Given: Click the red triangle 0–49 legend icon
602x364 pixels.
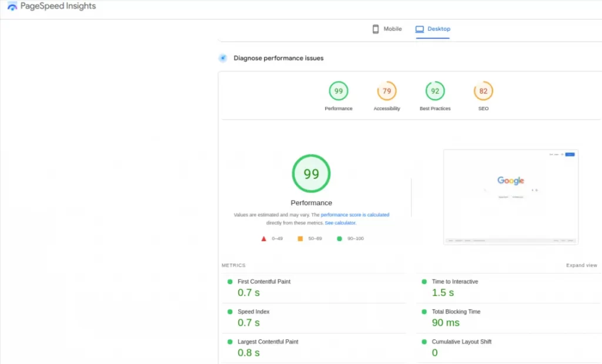Looking at the screenshot, I should click(x=264, y=238).
